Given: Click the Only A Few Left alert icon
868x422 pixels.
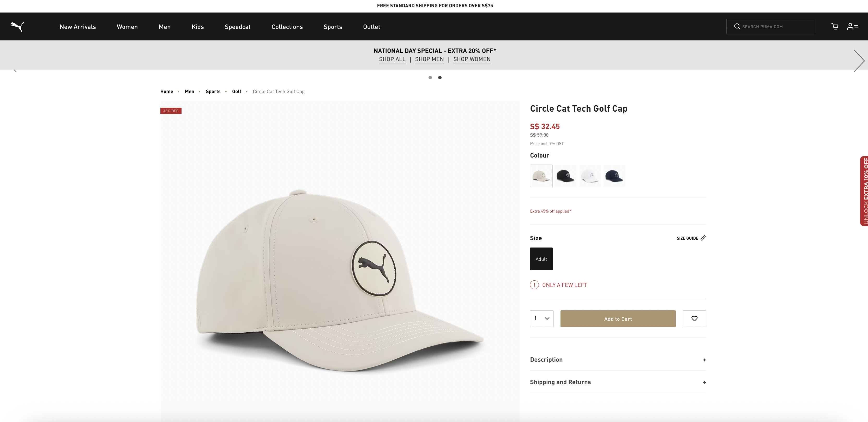Looking at the screenshot, I should coord(534,285).
